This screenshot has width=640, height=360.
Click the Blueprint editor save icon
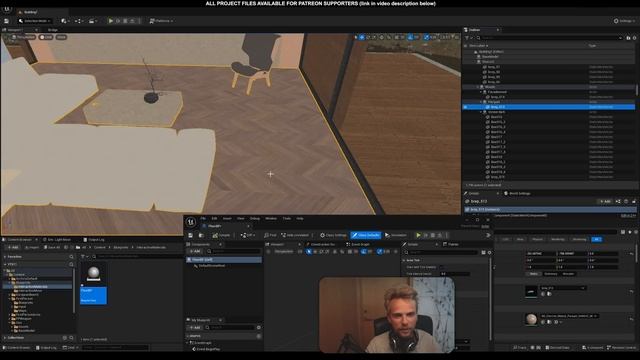click(x=191, y=236)
